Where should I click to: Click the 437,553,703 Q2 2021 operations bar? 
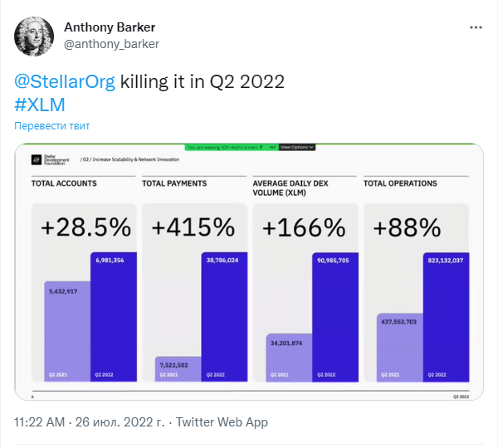click(400, 348)
